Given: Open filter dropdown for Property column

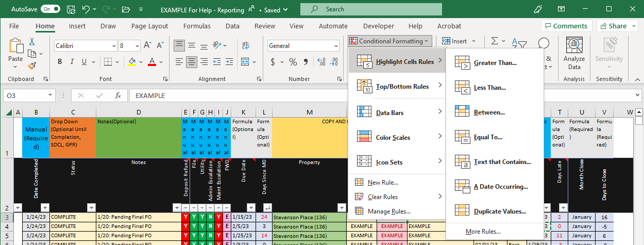Looking at the screenshot, I should 341,207.
